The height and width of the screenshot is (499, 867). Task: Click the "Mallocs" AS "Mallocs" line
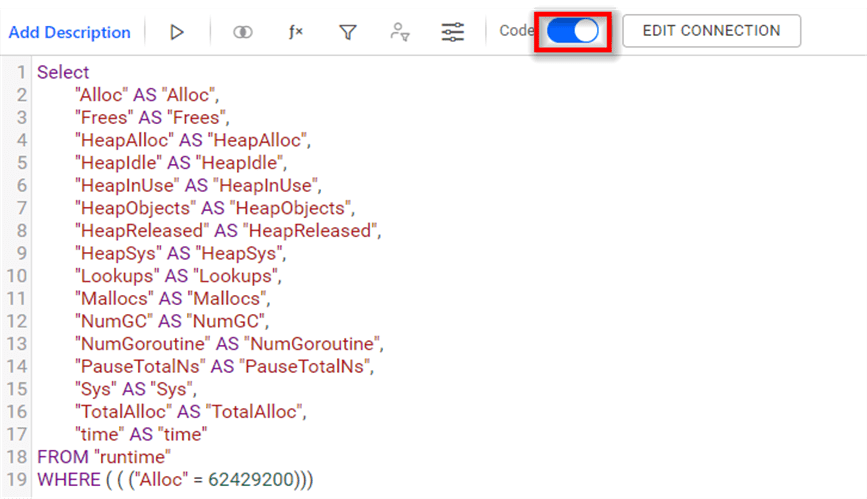pos(173,298)
